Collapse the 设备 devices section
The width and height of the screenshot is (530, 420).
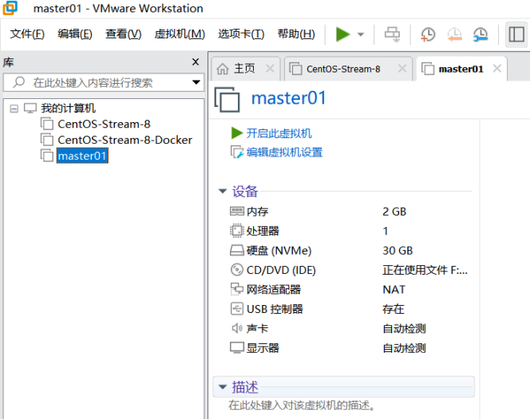click(x=223, y=191)
